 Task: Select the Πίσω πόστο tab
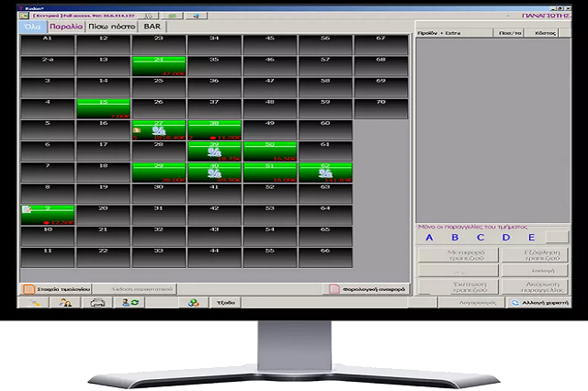coord(113,28)
